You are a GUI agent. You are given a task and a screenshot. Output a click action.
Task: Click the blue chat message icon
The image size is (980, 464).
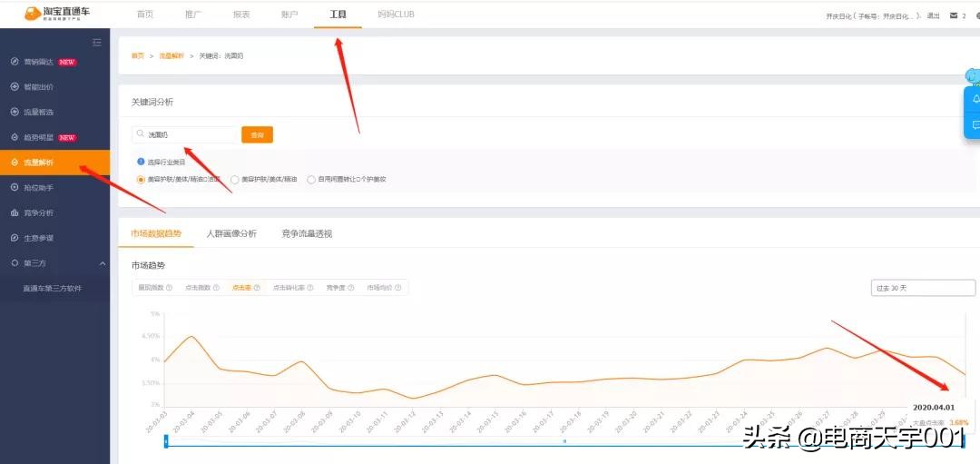pyautogui.click(x=975, y=125)
